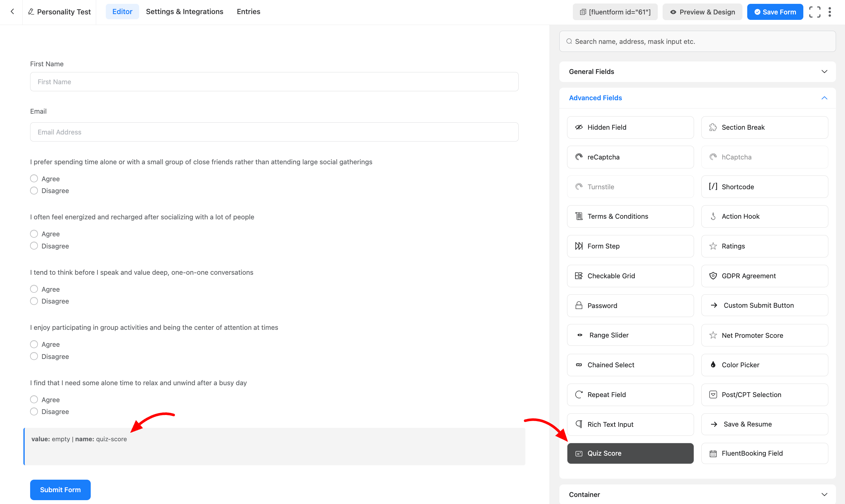Switch to Settings & Integrations tab

(185, 12)
